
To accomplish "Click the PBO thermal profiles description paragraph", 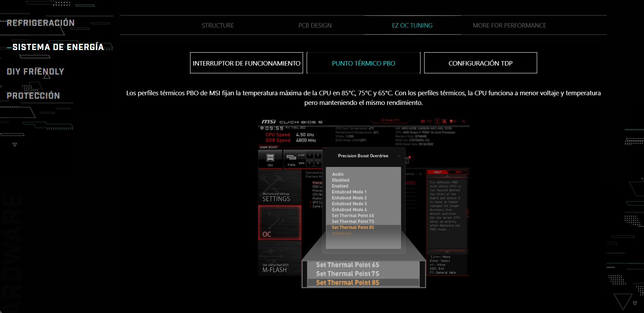I will 364,98.
